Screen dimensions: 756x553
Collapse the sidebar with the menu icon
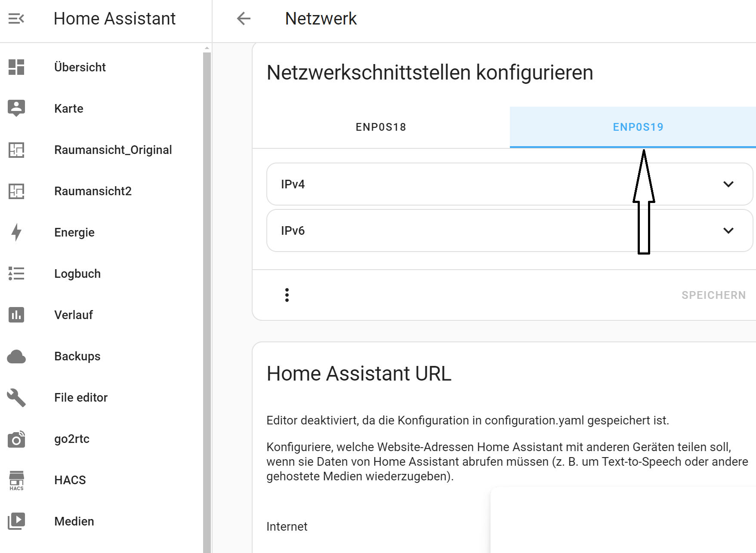click(16, 18)
